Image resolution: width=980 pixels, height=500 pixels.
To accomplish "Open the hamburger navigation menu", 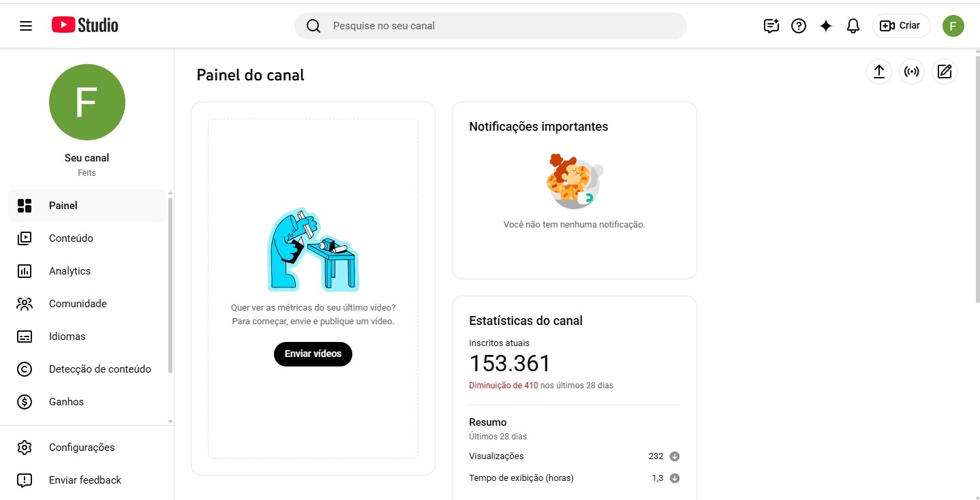I will point(26,26).
